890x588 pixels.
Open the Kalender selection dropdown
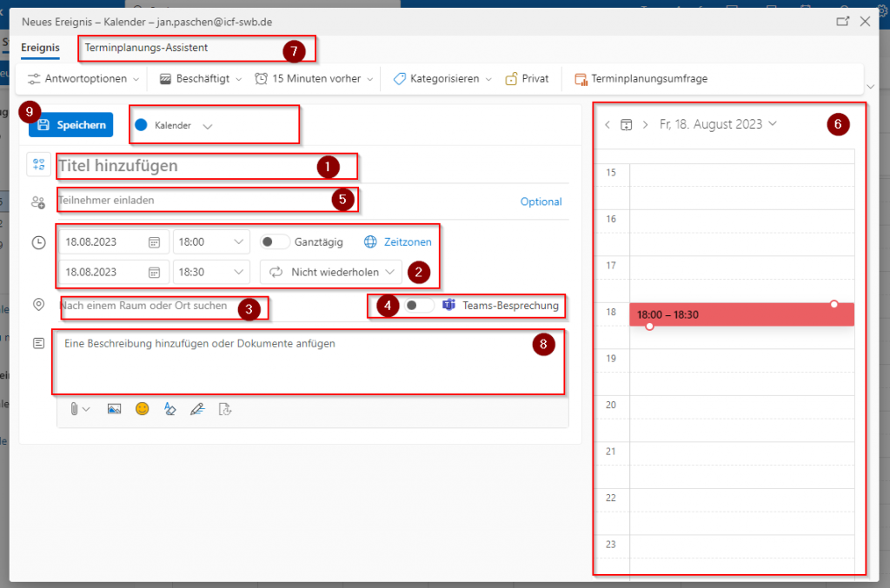point(207,126)
